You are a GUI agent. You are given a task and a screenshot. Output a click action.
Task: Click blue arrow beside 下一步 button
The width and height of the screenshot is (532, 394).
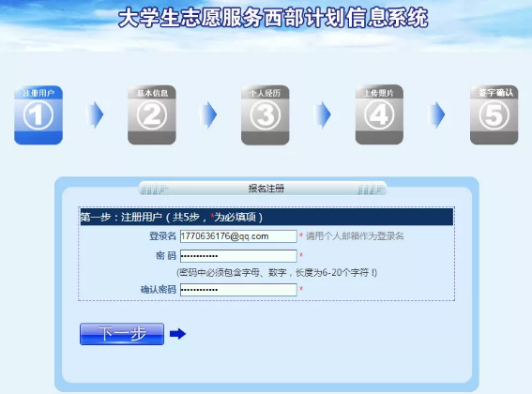pos(177,334)
